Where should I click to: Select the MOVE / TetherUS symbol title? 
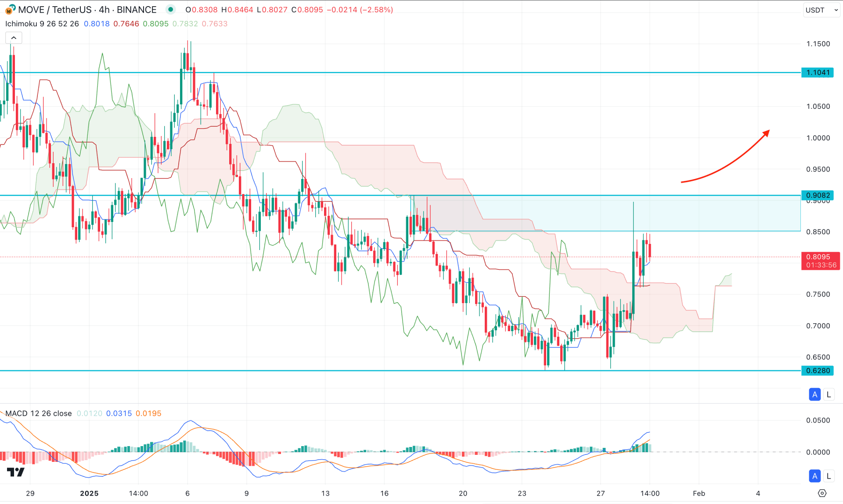[87, 10]
